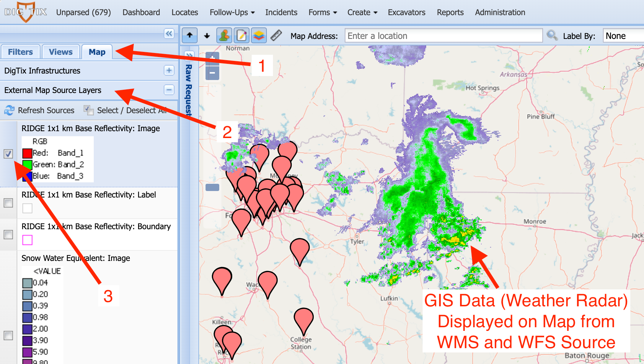644x364 pixels.
Task: Switch to the Views tab
Action: (x=61, y=52)
